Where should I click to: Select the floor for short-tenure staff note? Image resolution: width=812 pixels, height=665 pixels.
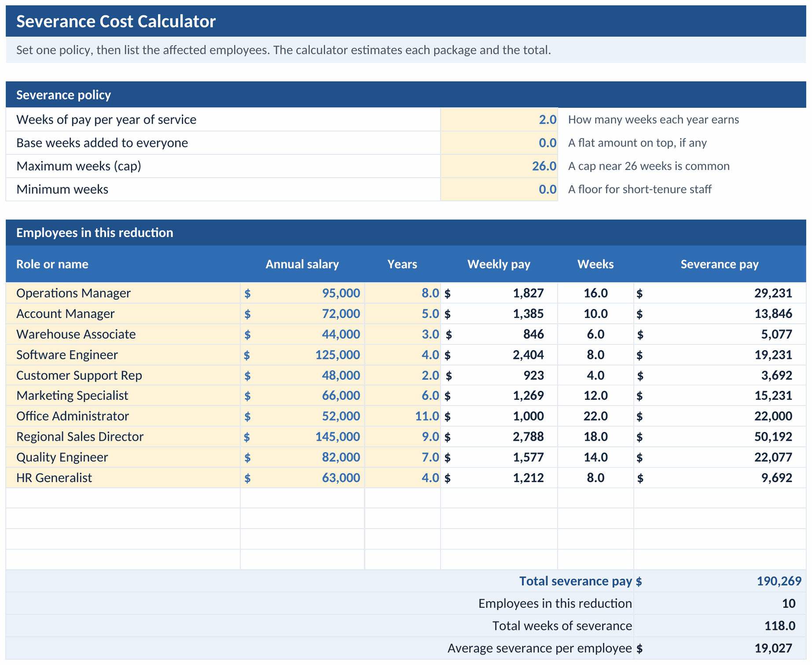click(x=640, y=190)
